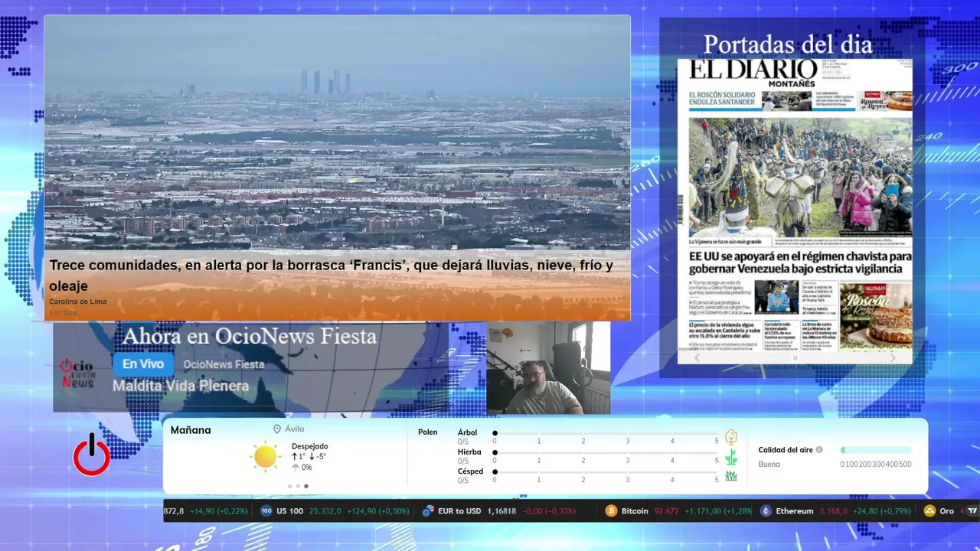Select the first weather pagination dot
Screen dimensions: 980x551
click(289, 486)
